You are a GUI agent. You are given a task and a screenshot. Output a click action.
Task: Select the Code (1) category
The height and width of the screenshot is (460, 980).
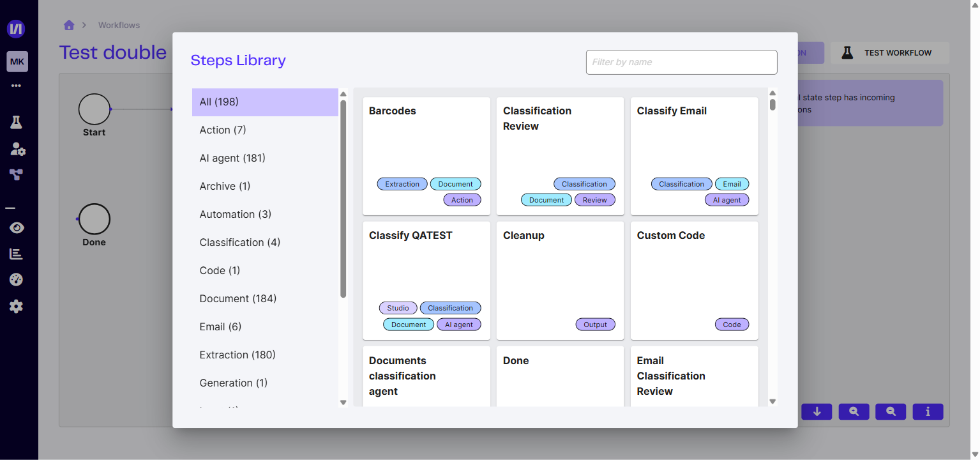(x=265, y=271)
